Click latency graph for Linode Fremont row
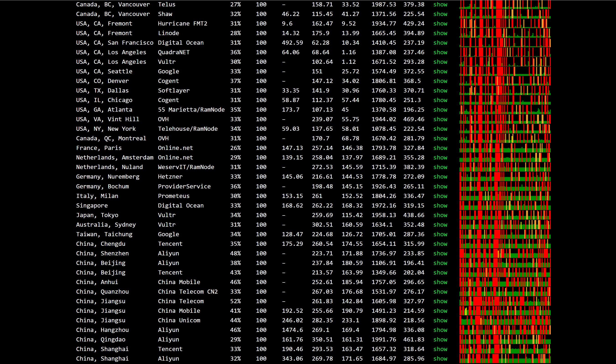This screenshot has width=616, height=364. pyautogui.click(x=505, y=33)
